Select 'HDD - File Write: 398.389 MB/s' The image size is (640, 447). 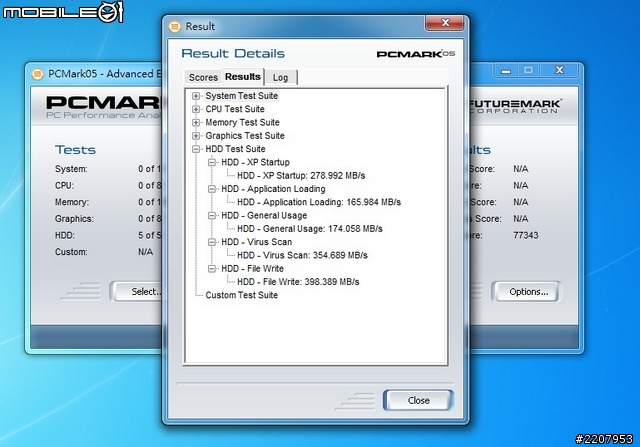point(298,282)
